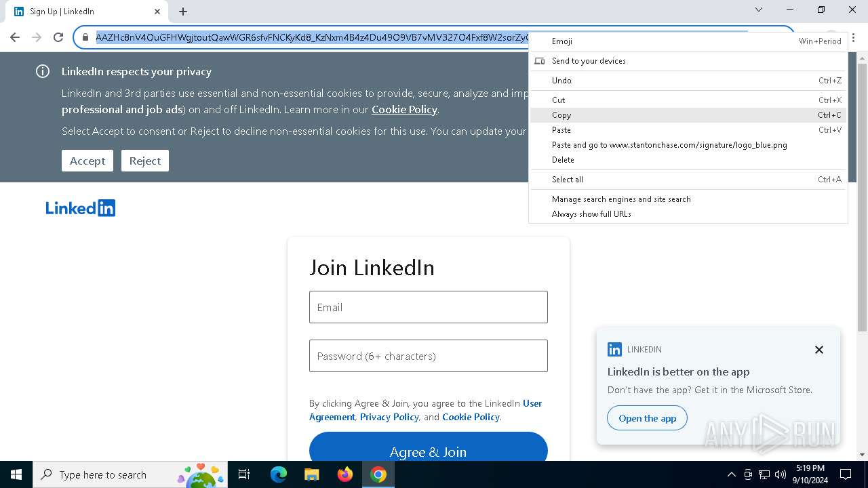Click the network icon in system tray

(764, 474)
